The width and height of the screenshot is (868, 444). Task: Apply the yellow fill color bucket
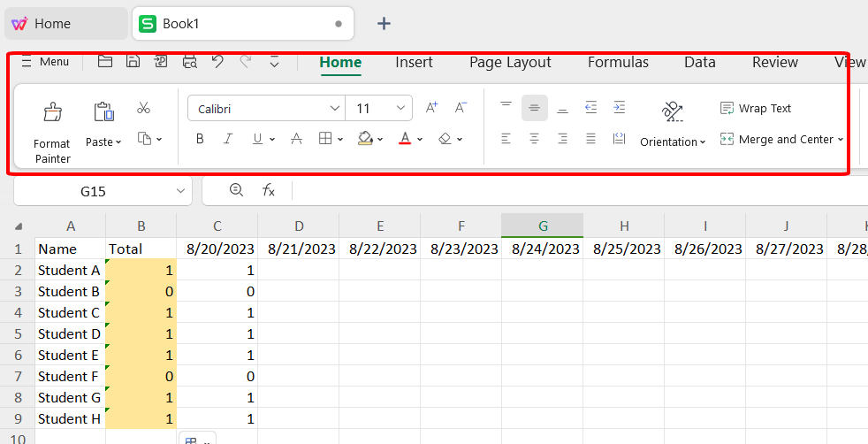(365, 138)
